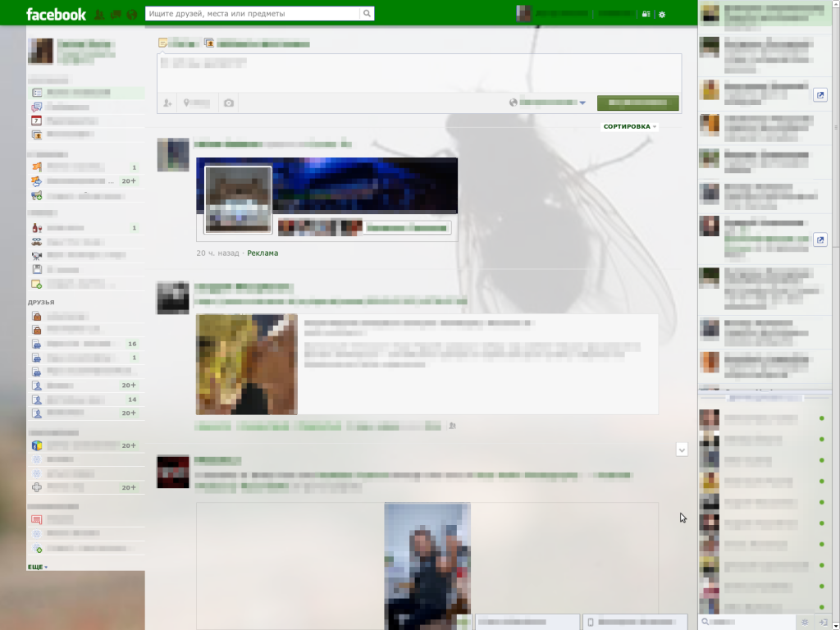Image resolution: width=840 pixels, height=630 pixels.
Task: Tag people icon in post composer
Action: point(167,103)
